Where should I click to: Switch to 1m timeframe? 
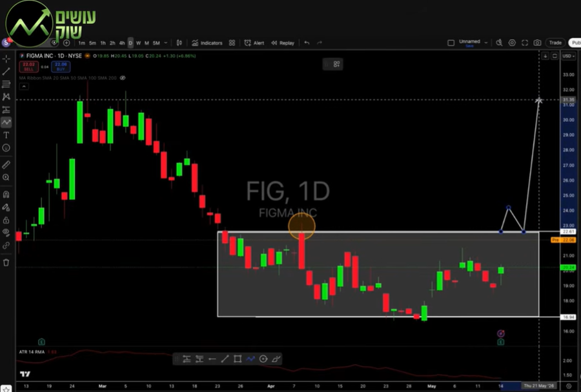[x=81, y=43]
